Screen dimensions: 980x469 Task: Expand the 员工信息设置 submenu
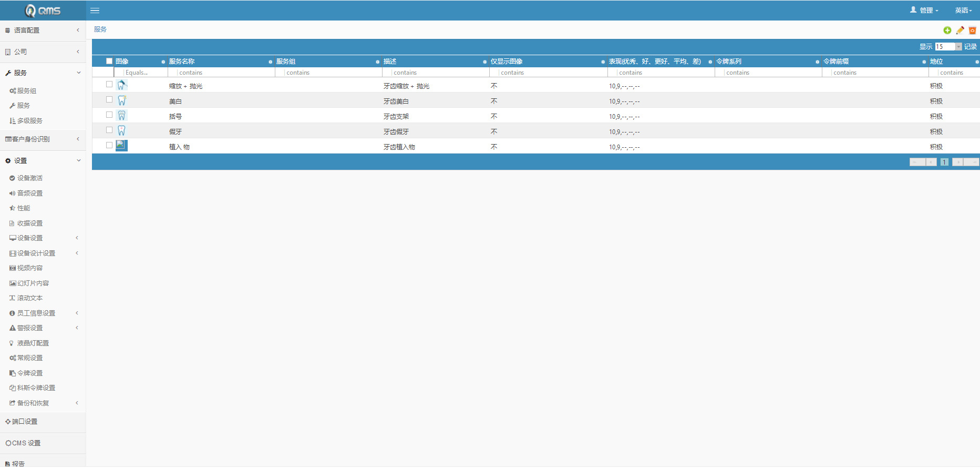click(x=43, y=313)
